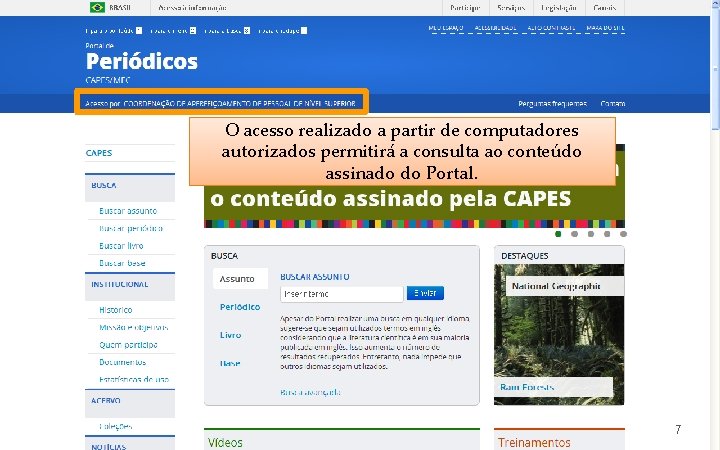The width and height of the screenshot is (720, 450).
Task: Open the Mapa do Site link
Action: (x=605, y=28)
